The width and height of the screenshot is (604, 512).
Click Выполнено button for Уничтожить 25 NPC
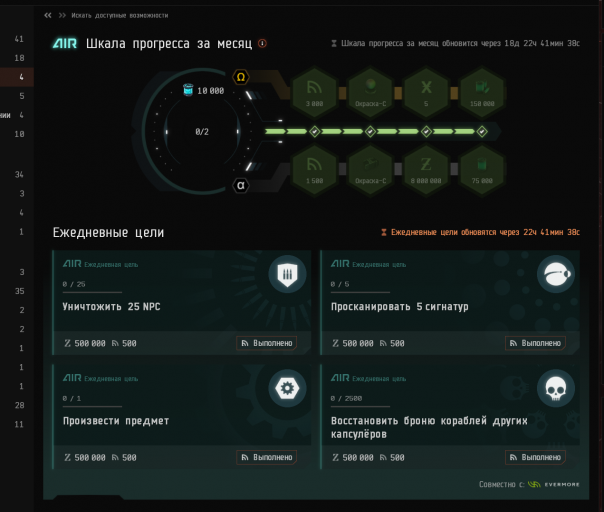click(267, 343)
